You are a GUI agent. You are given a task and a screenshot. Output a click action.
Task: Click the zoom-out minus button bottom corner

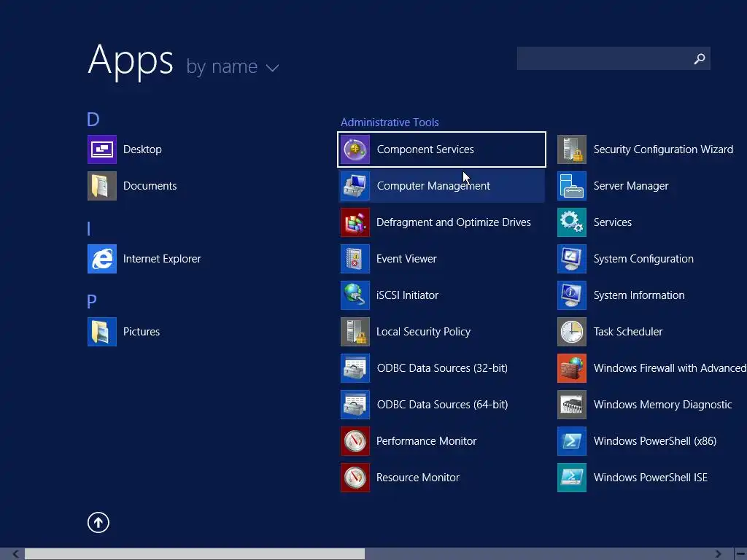tap(741, 554)
